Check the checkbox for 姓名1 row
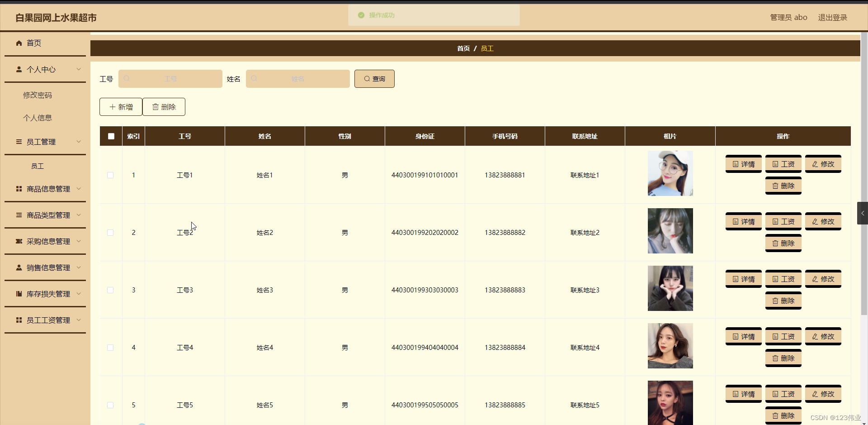The width and height of the screenshot is (868, 425). tap(110, 175)
